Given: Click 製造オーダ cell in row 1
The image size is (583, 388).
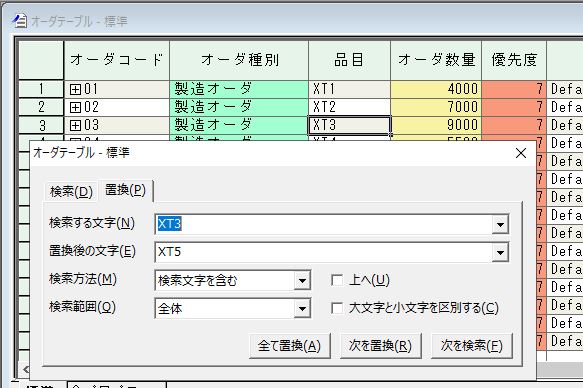Looking at the screenshot, I should (239, 89).
